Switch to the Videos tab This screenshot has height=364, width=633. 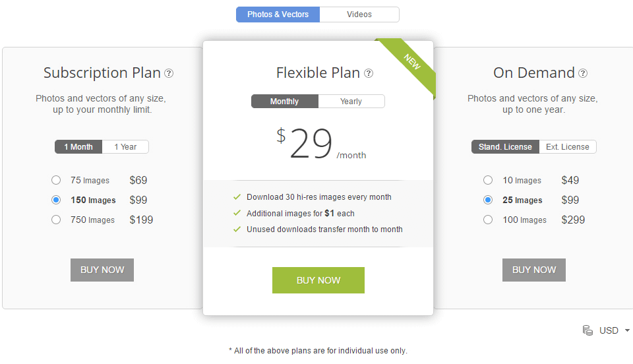pos(359,15)
